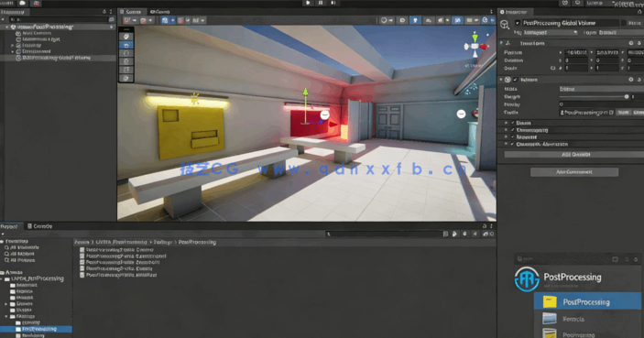Open the Hierarchy panel three-dot menu
The image size is (644, 338).
[x=111, y=12]
